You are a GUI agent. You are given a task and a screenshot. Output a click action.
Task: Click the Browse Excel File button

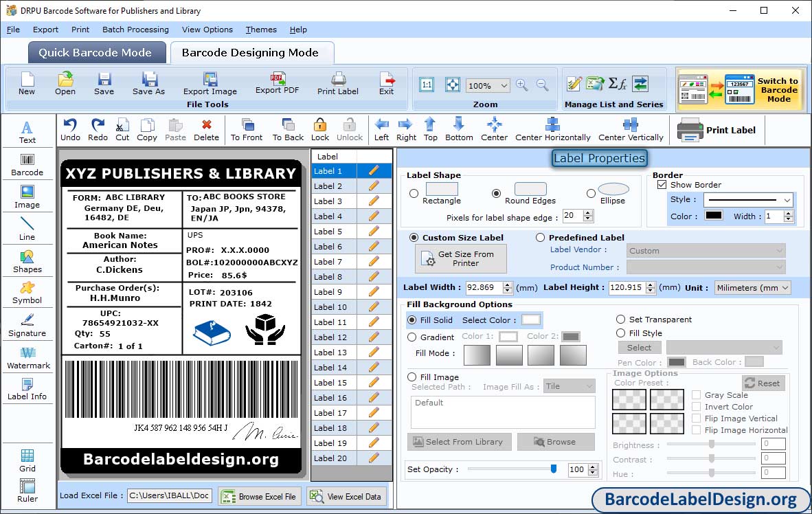[x=260, y=496]
